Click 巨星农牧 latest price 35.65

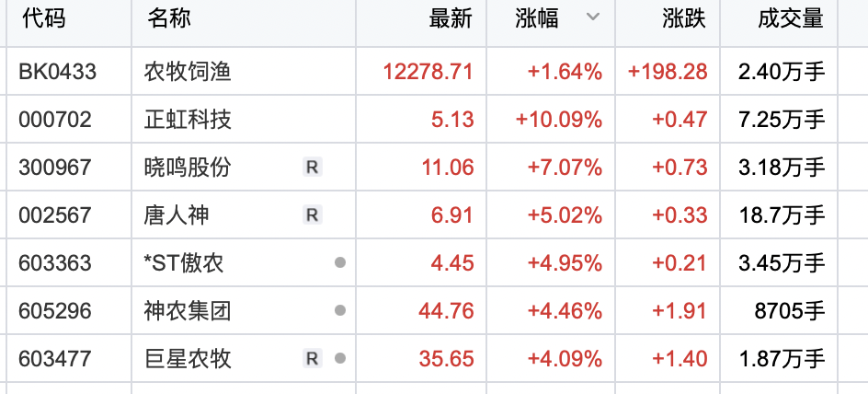tap(446, 359)
